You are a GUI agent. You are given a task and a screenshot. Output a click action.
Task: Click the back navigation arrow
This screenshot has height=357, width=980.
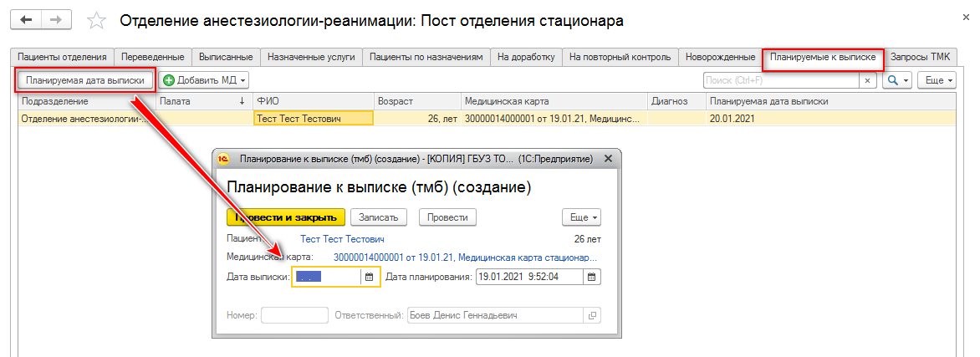[26, 19]
